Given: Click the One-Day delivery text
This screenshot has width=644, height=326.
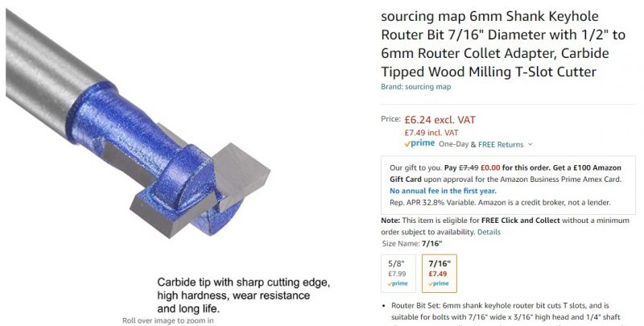Looking at the screenshot, I should (x=456, y=145).
